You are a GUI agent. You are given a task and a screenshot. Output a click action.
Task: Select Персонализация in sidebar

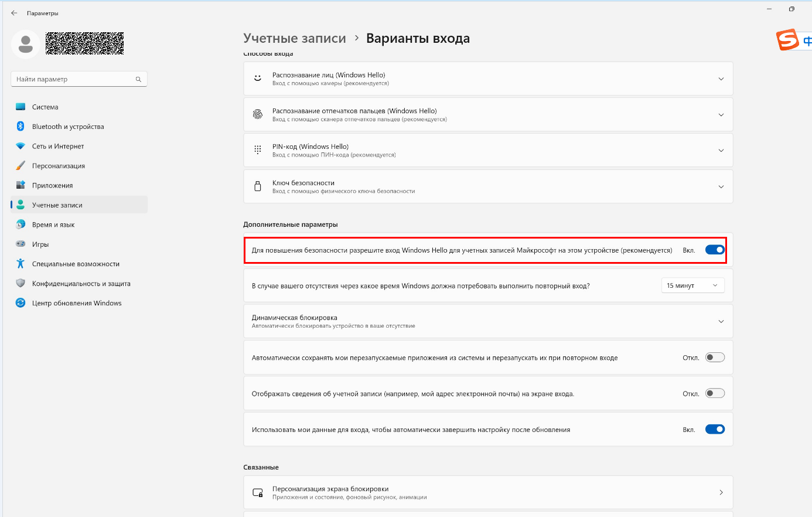pos(79,166)
